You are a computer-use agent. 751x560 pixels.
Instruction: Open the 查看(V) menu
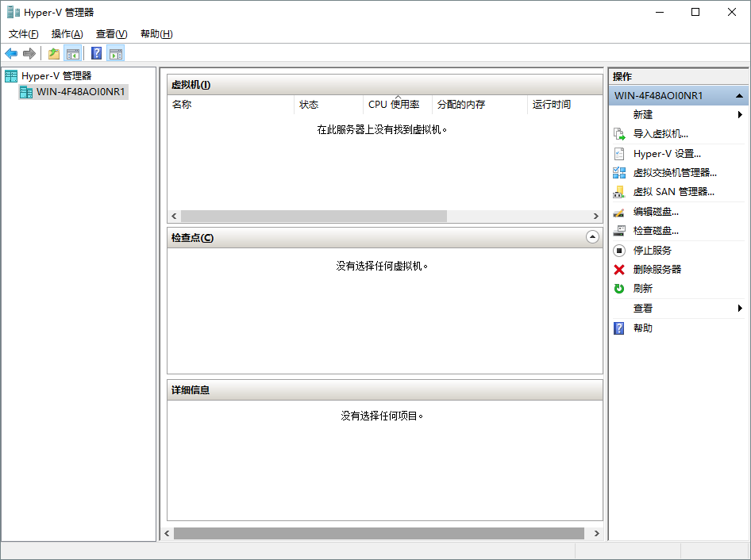[x=112, y=34]
